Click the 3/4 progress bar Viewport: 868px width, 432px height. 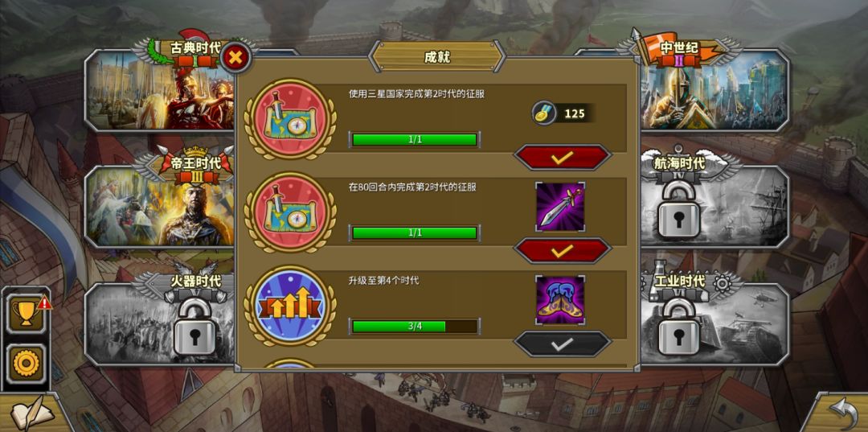(415, 327)
